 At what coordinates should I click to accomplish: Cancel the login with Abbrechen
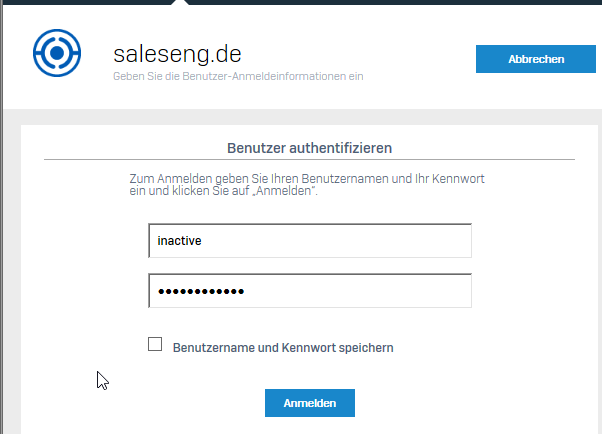(536, 59)
